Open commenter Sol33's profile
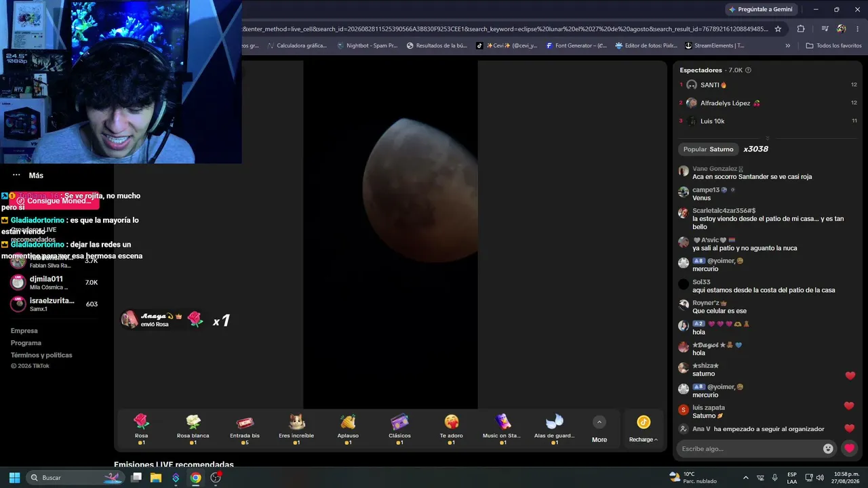Screen dimensions: 868x488 (x=701, y=282)
